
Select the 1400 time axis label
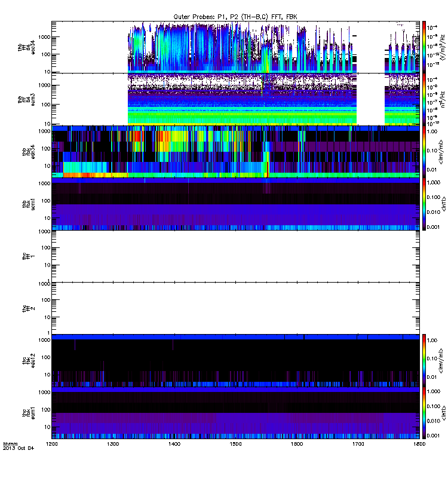pos(174,444)
